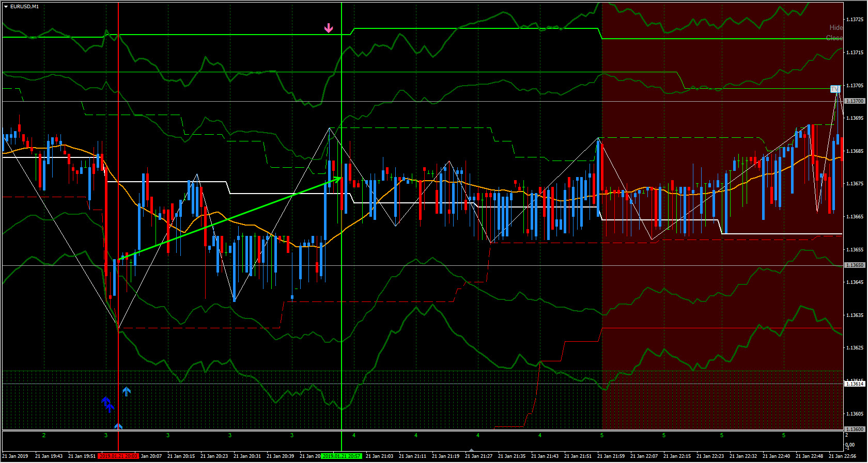Click the 1.13695 price axis label
Viewport: 868px width, 463px height.
(x=855, y=118)
